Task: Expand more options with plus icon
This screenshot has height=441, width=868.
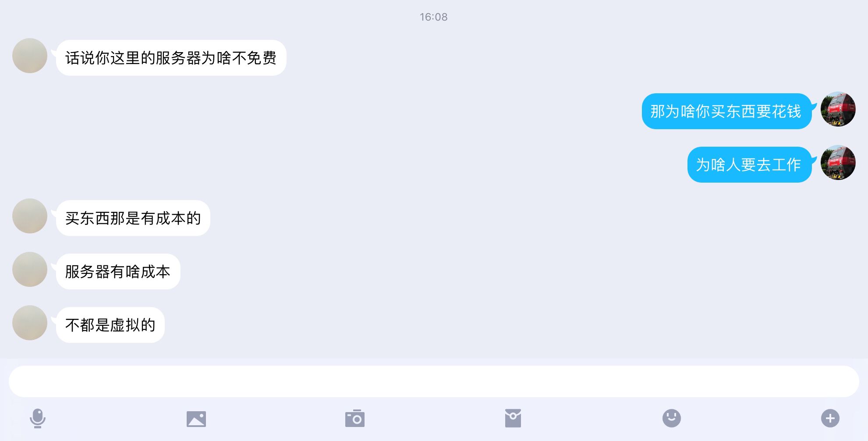Action: pyautogui.click(x=830, y=418)
